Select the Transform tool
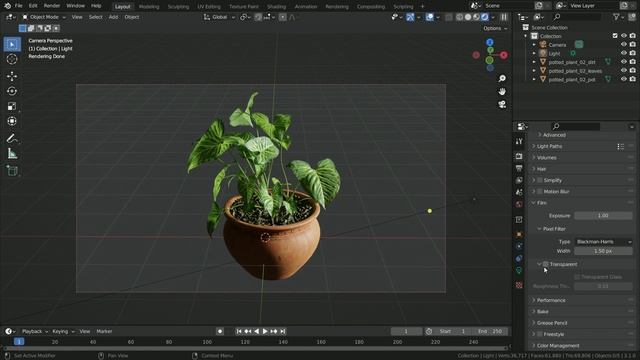Screen dimensions: 640x360 pyautogui.click(x=12, y=121)
